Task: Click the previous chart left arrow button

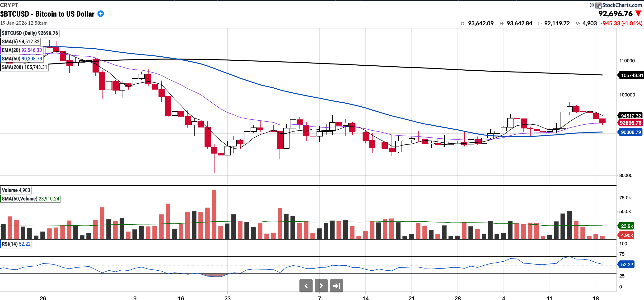Action: click(x=306, y=286)
